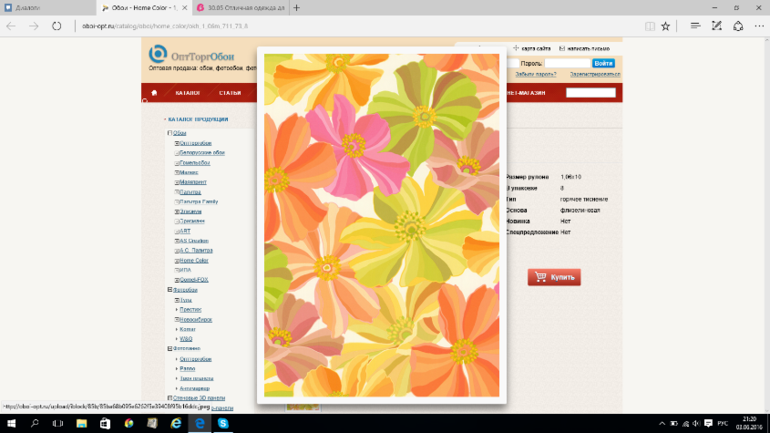
Task: Click the password input field
Action: pos(567,63)
